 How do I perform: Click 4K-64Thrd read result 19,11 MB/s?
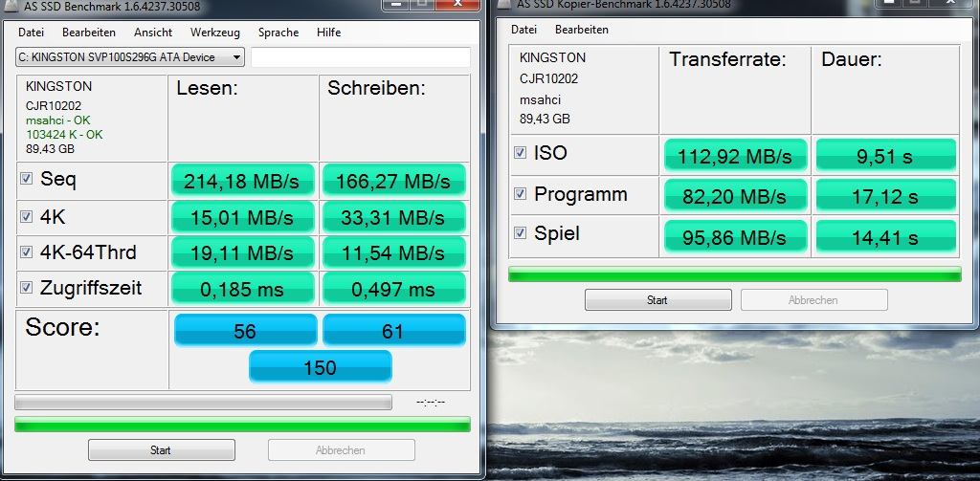[242, 253]
